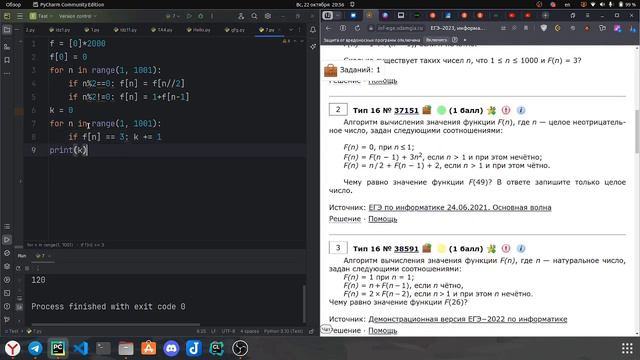This screenshot has height=360, width=640.
Task: Open OBS Studio from the dock
Action: pyautogui.click(x=240, y=348)
